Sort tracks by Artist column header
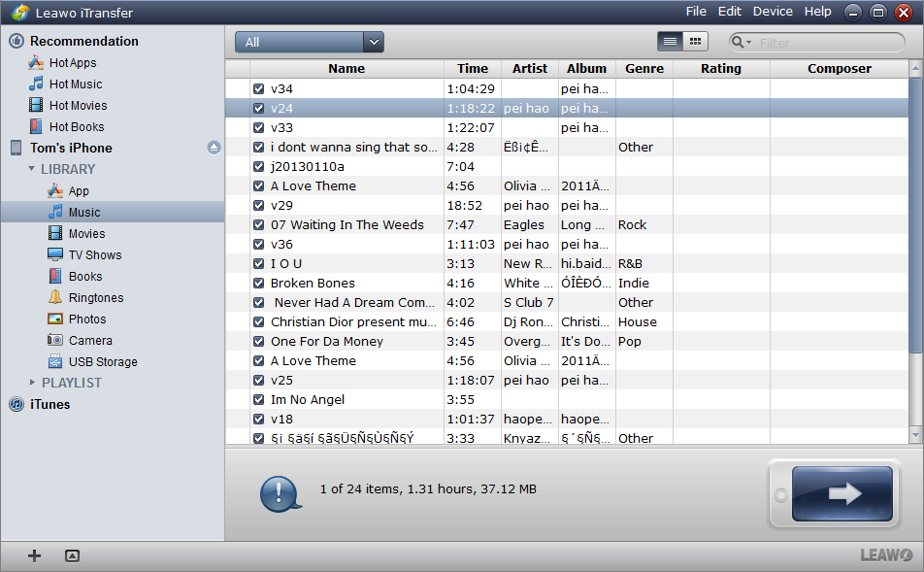 530,68
